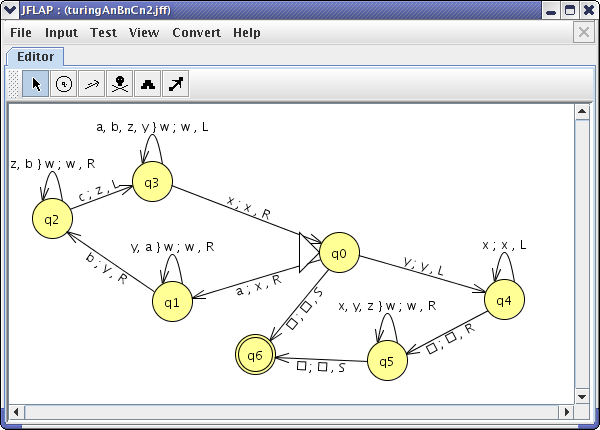Open the View menu

(144, 33)
